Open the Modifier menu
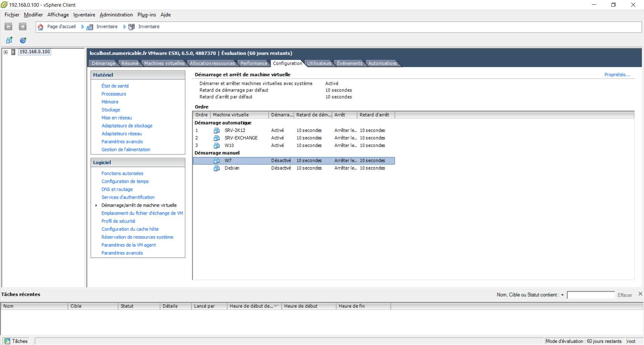Image resolution: width=644 pixels, height=345 pixels. click(33, 15)
